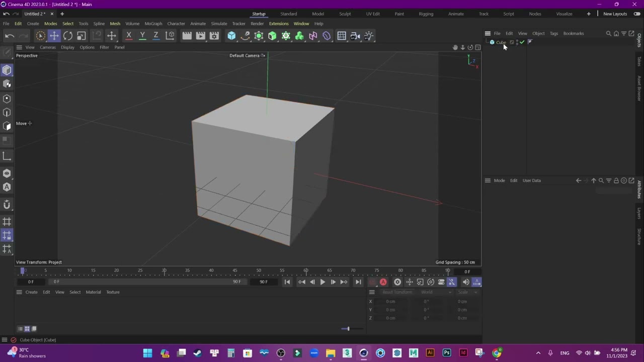Switch to the Animate layout tab

click(x=456, y=14)
